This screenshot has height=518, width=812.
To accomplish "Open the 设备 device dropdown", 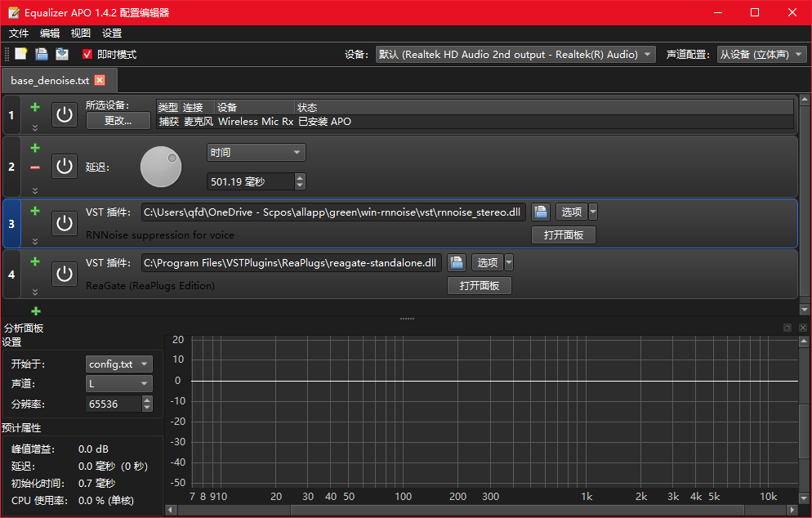I will (515, 55).
